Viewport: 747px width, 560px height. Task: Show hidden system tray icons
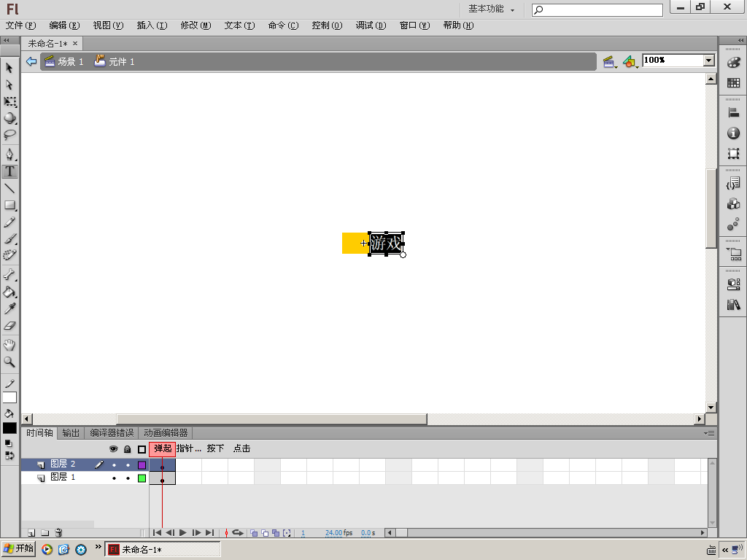click(x=725, y=550)
